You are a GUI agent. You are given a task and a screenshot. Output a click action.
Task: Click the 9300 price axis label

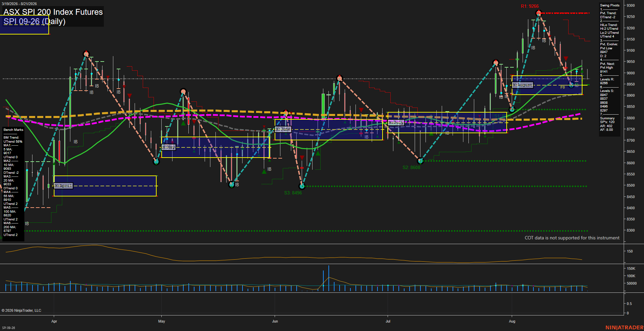[x=630, y=5]
